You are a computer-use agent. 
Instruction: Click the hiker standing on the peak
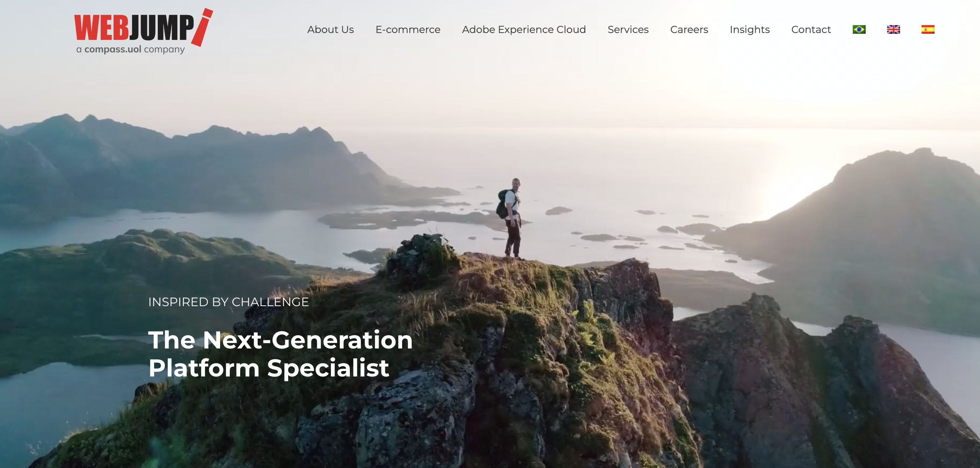point(510,219)
